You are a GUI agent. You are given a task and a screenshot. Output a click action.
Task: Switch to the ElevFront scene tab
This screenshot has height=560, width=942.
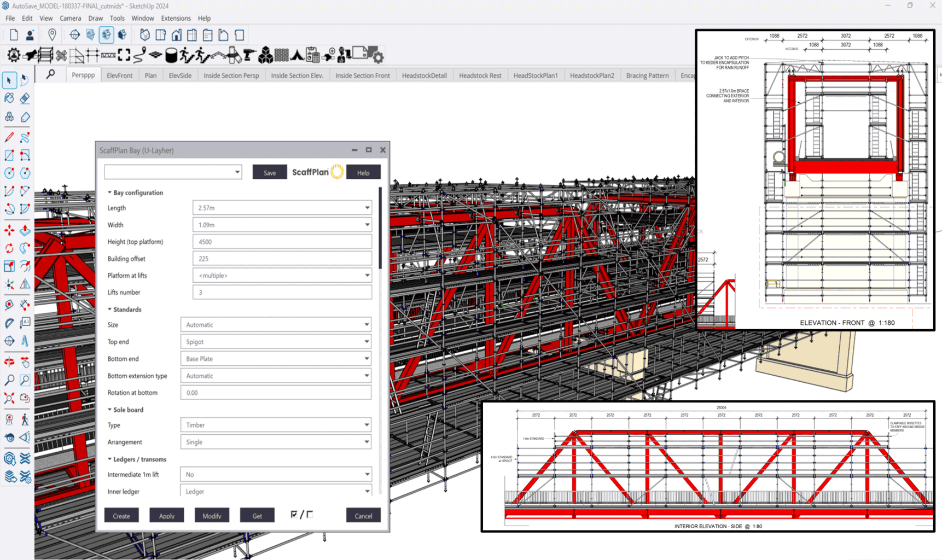click(119, 75)
